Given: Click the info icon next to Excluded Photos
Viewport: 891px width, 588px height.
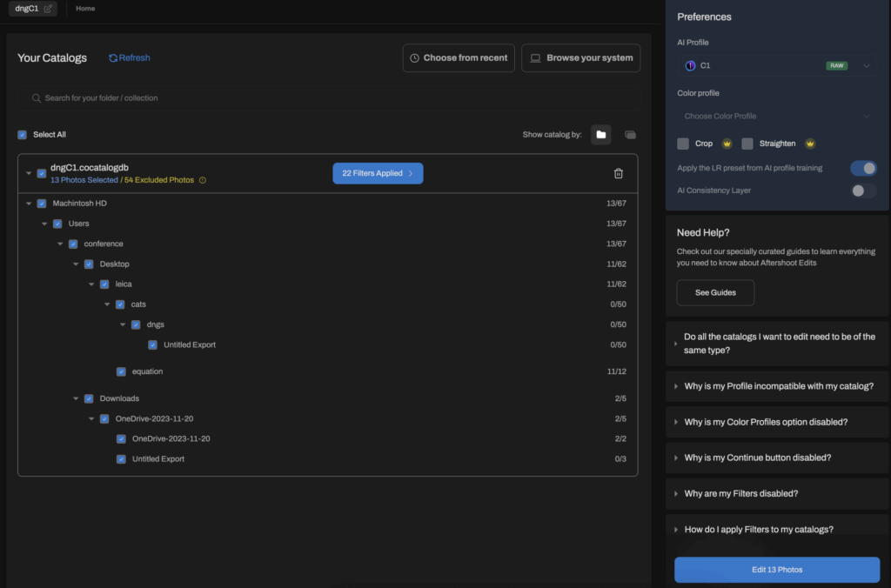Looking at the screenshot, I should click(203, 181).
